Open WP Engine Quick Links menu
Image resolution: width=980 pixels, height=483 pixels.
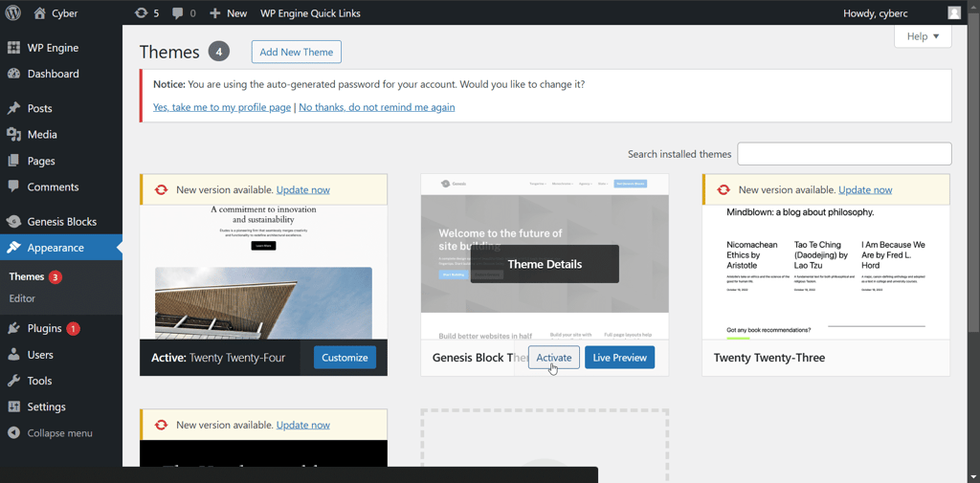pos(310,13)
